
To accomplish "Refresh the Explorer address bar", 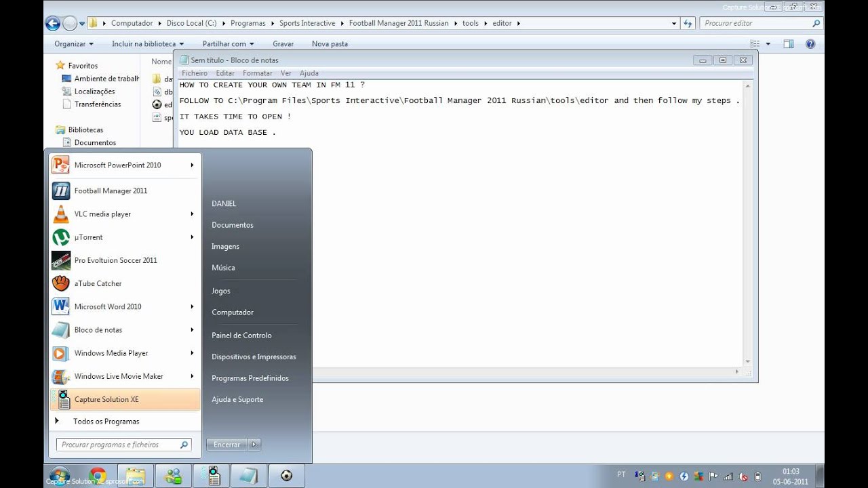I will 688,23.
